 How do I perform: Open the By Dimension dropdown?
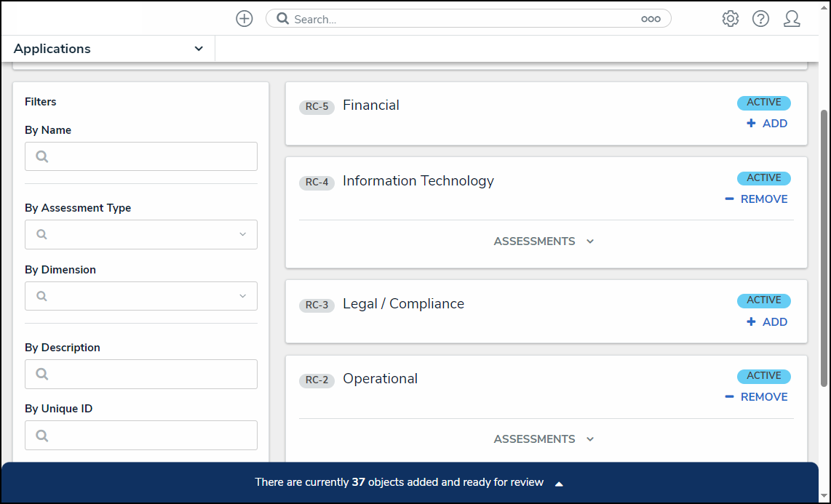point(141,296)
